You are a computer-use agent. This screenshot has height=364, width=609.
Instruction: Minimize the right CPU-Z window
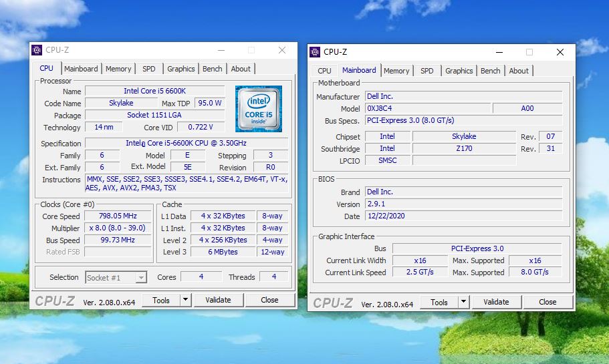[x=499, y=52]
